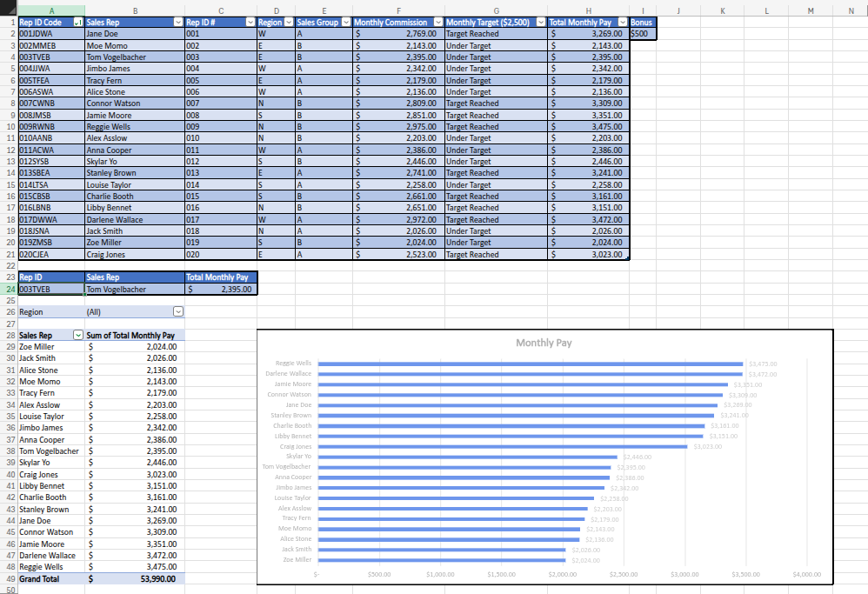The image size is (868, 594).
Task: Click the pivot Region label cell
Action: 51,311
